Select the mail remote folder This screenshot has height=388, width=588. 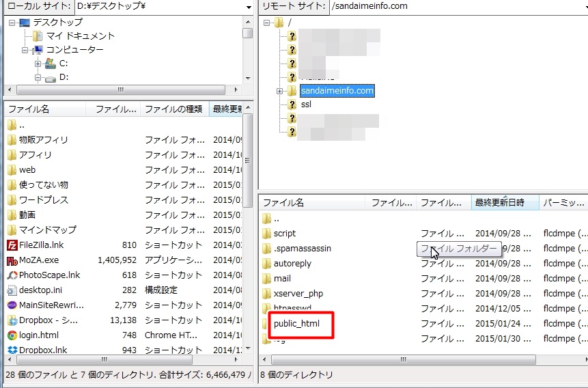pos(282,279)
